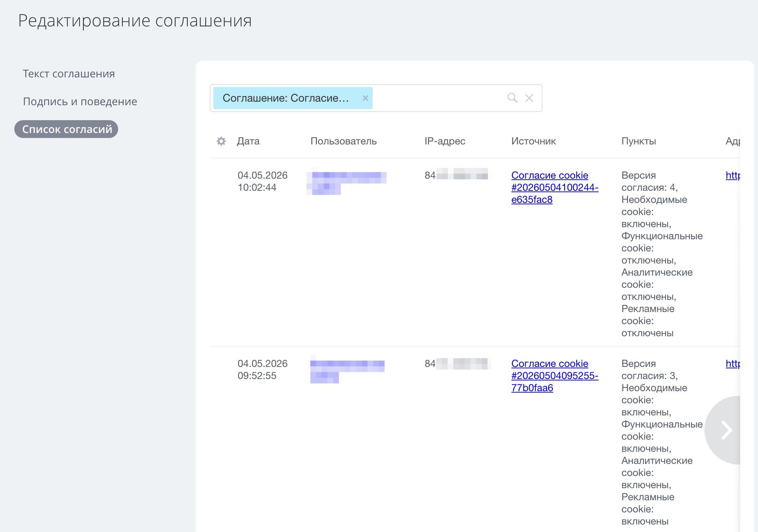Screen dimensions: 758x532
Task: Clear the search field with X icon
Action: click(529, 98)
